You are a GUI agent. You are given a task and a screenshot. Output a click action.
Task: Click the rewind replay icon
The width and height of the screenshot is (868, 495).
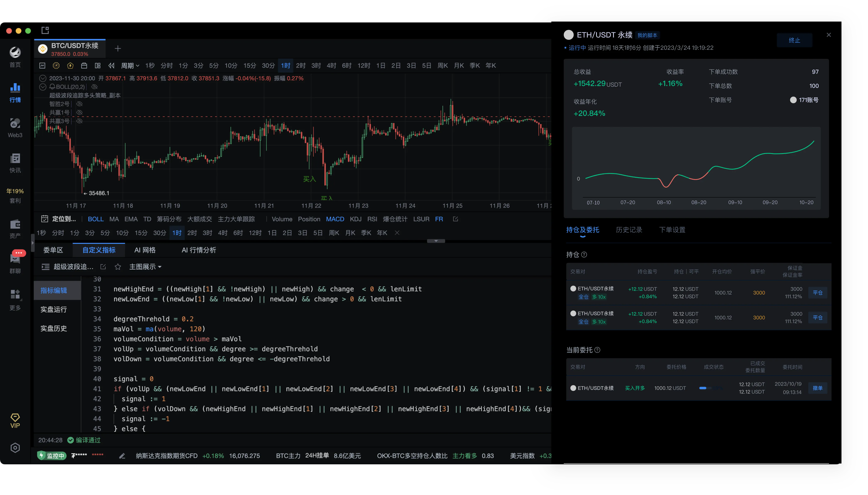coord(111,65)
